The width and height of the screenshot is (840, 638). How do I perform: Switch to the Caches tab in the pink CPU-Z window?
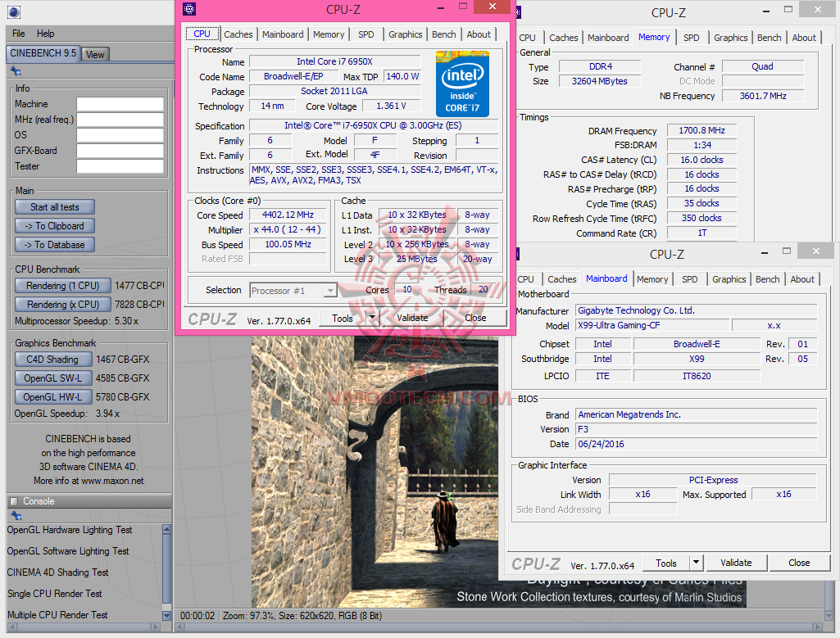(238, 34)
